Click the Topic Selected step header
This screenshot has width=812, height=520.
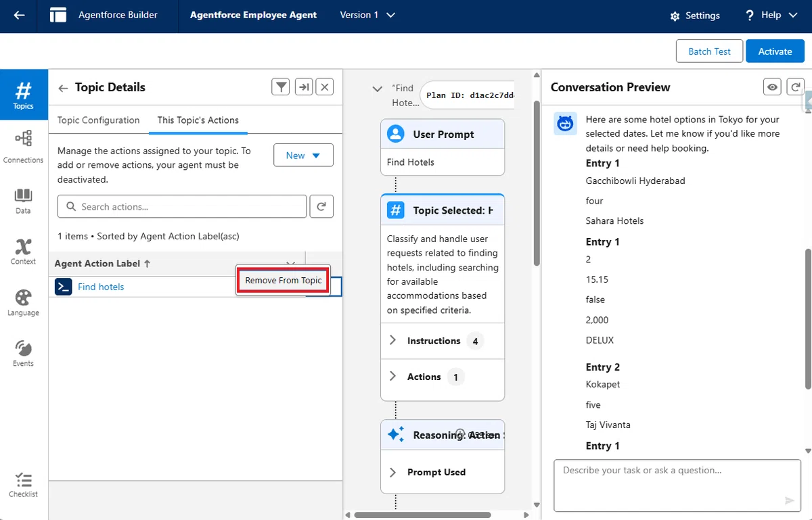pyautogui.click(x=443, y=210)
